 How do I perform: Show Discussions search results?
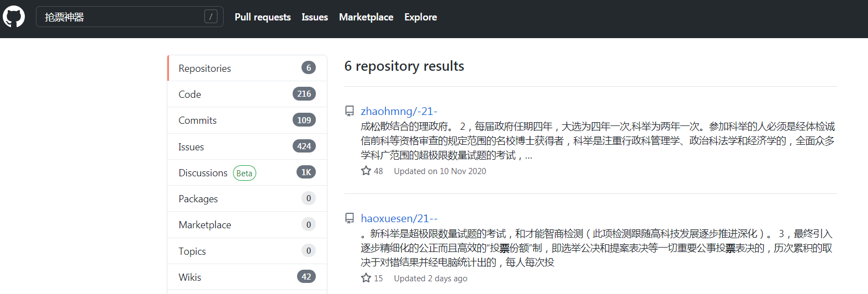point(247,172)
